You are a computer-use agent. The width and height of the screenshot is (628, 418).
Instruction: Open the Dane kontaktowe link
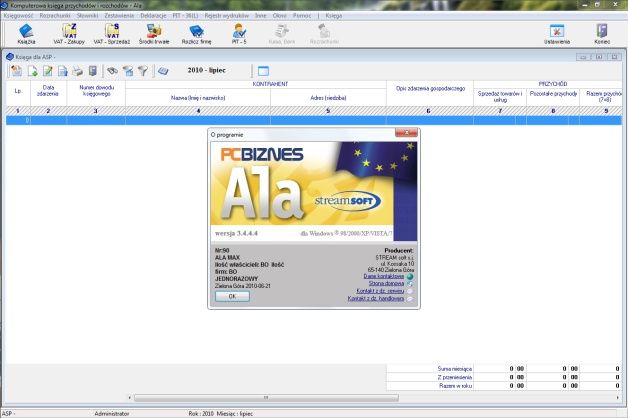click(x=384, y=276)
